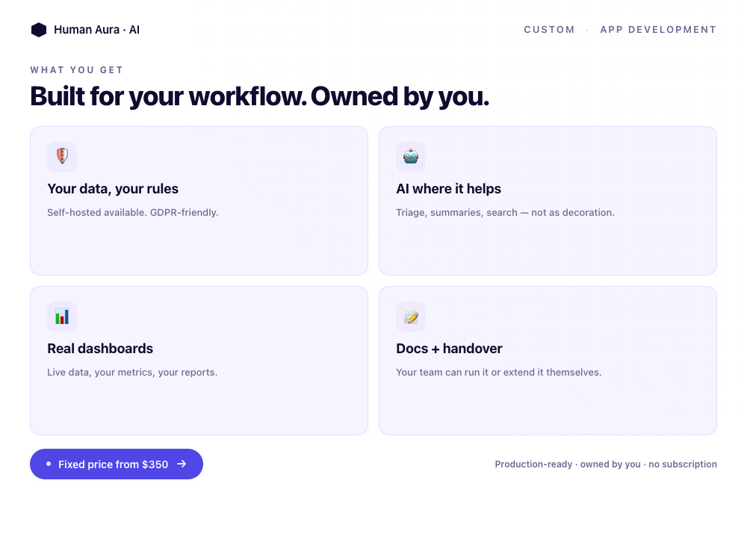Select the Docs + handover title
Image resolution: width=747 pixels, height=560 pixels.
[449, 349]
